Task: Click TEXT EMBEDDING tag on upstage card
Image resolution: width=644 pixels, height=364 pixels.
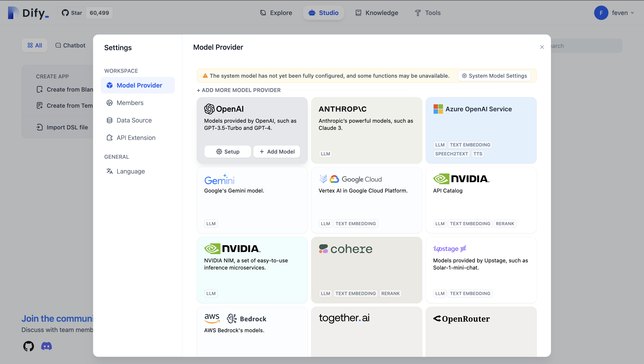Action: click(x=470, y=293)
